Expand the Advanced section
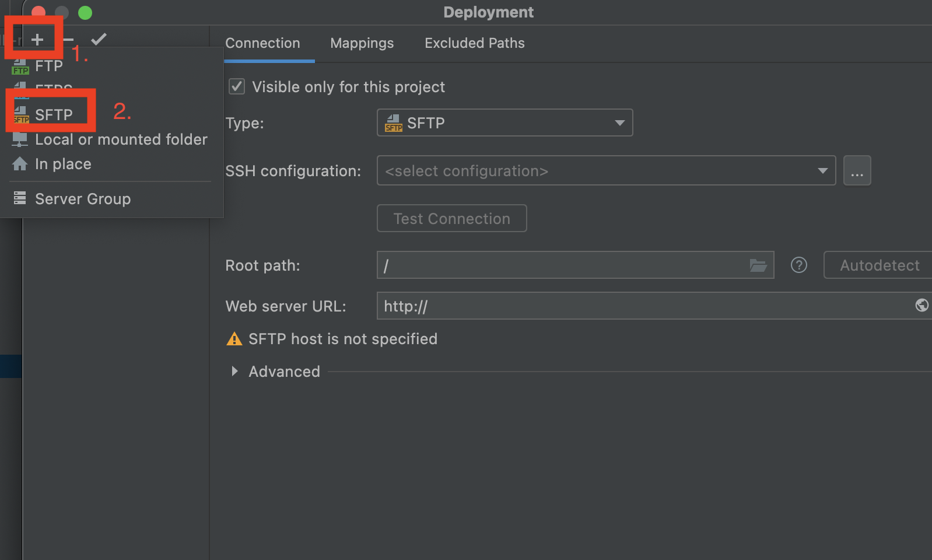Screen dimensions: 932x560 point(234,372)
